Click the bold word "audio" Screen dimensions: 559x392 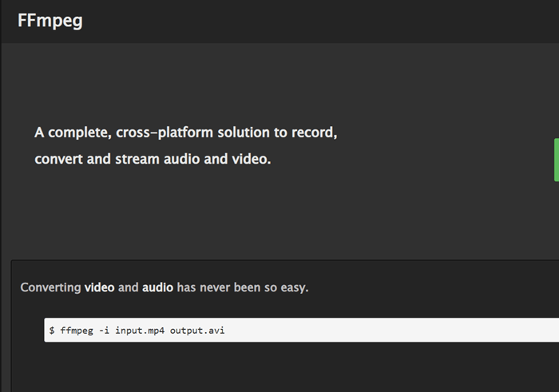(157, 287)
